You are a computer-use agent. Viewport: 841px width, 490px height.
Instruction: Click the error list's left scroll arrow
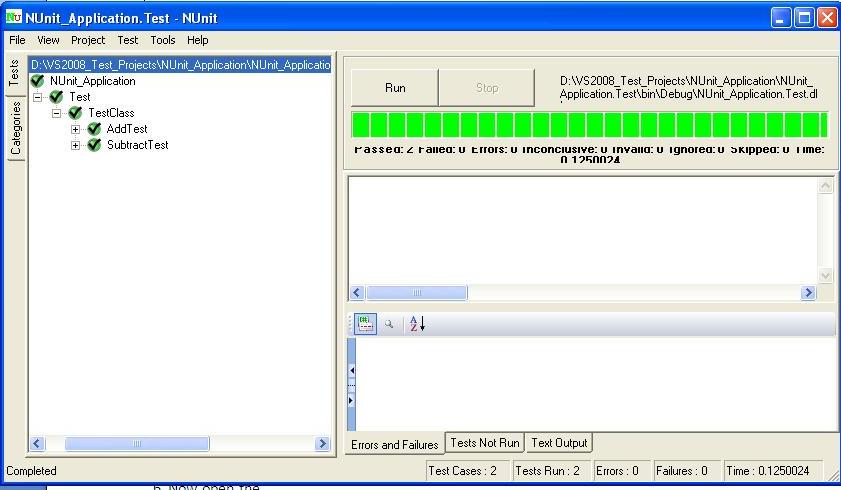[x=357, y=293]
